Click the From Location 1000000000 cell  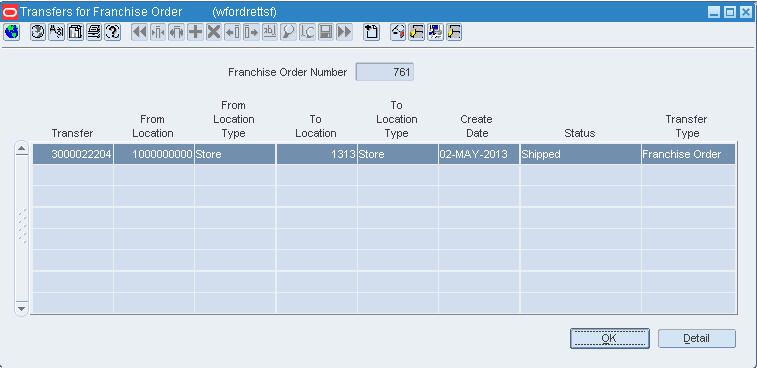pyautogui.click(x=154, y=154)
